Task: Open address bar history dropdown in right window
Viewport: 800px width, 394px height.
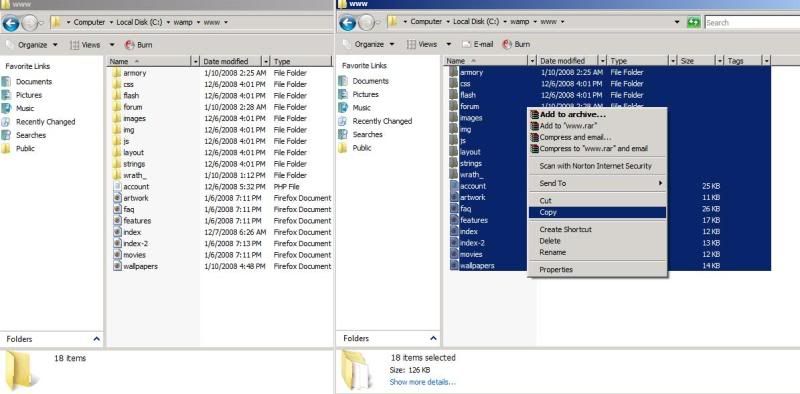Action: (678, 22)
